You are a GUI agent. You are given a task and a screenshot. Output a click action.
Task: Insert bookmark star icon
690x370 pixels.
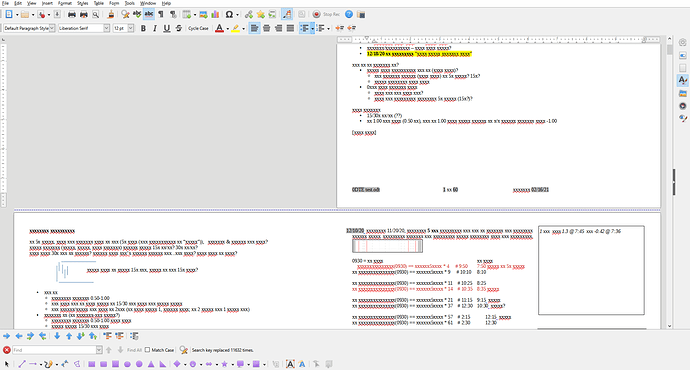click(x=261, y=15)
